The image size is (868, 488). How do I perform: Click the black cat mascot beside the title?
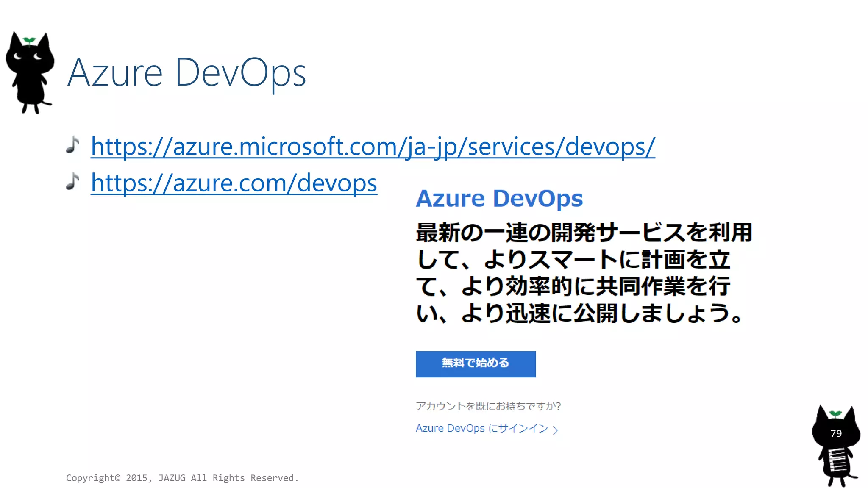pos(30,72)
